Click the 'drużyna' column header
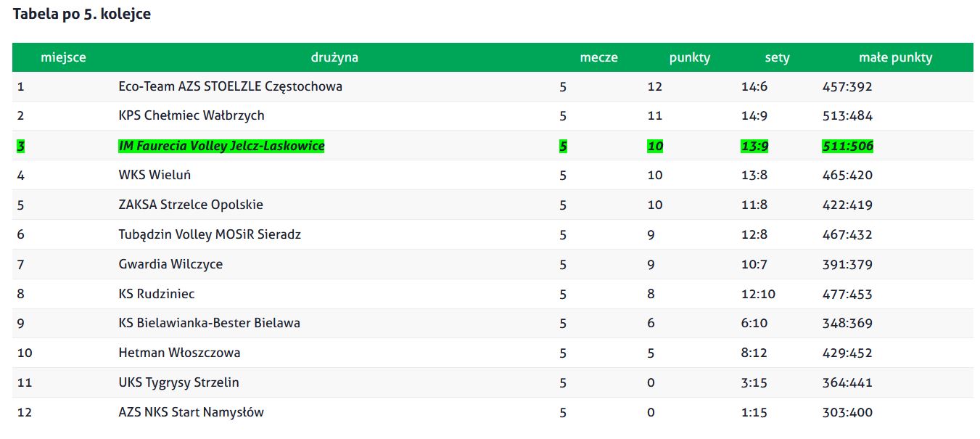 coord(334,57)
